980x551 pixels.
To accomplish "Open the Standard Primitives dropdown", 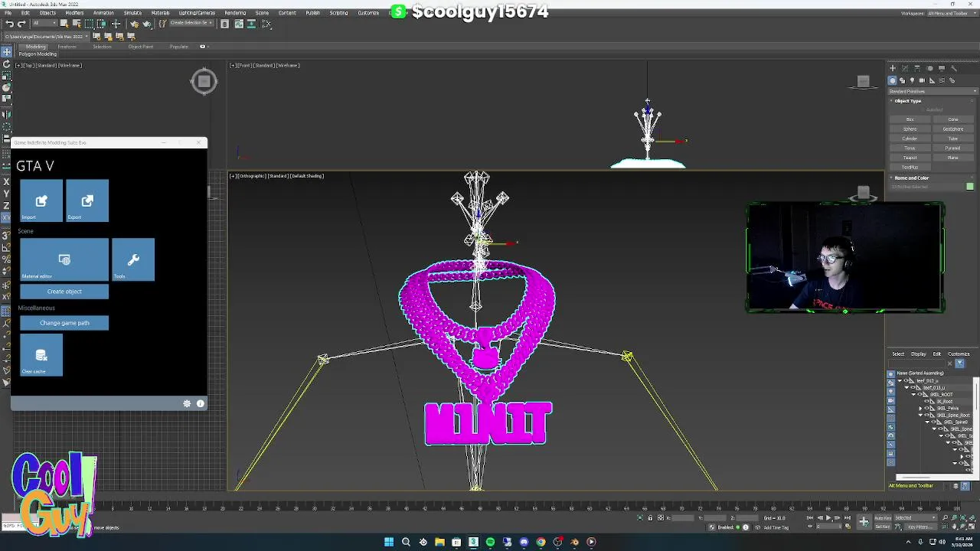I will point(932,92).
